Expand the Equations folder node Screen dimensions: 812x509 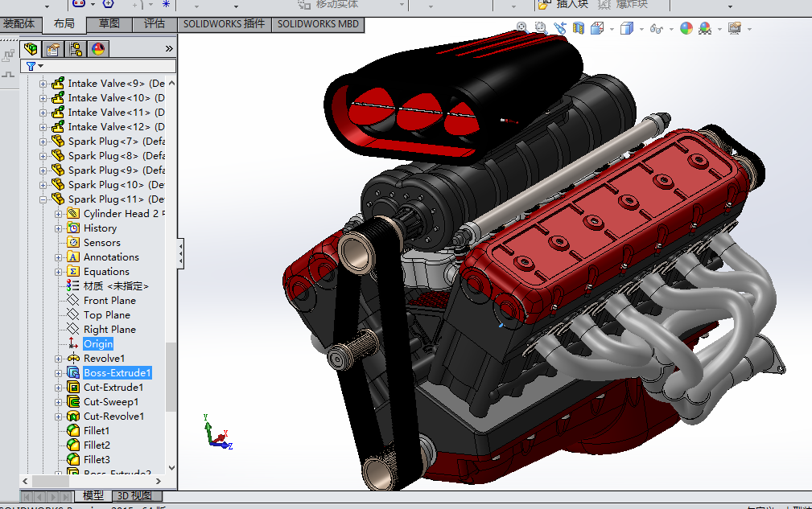(59, 272)
